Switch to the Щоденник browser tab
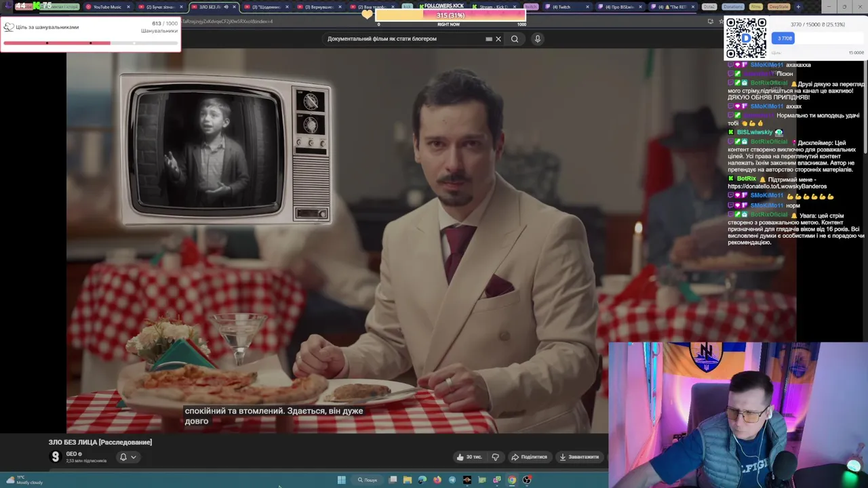Viewport: 868px width, 488px height. click(266, 7)
